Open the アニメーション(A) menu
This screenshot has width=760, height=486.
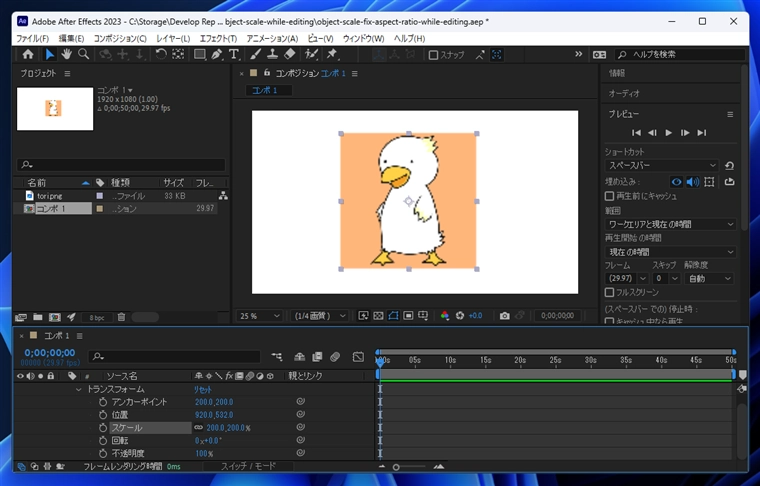click(272, 38)
